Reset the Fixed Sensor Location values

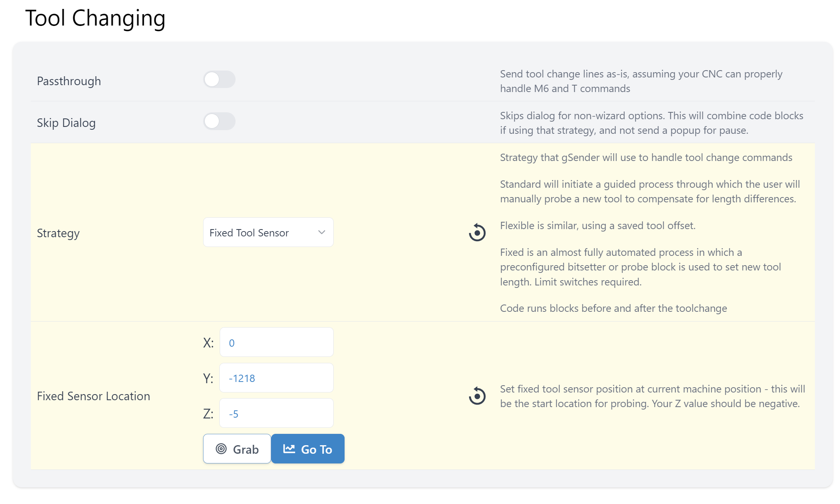coord(477,396)
